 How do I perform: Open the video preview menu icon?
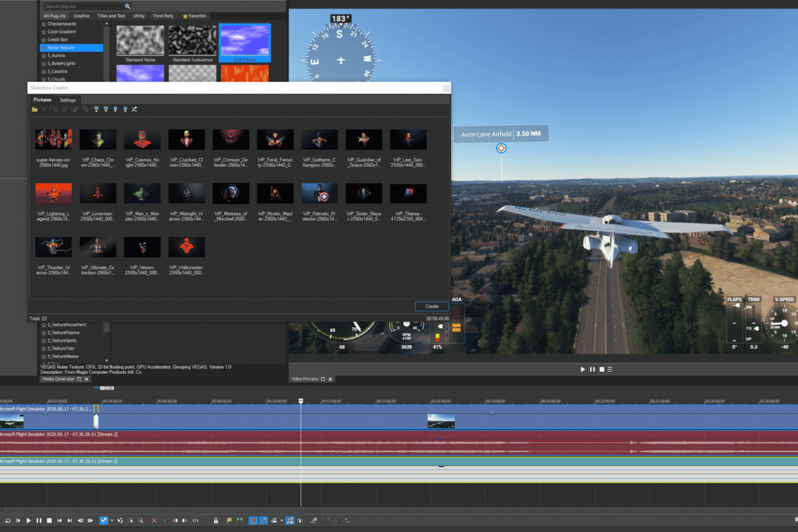click(x=609, y=369)
